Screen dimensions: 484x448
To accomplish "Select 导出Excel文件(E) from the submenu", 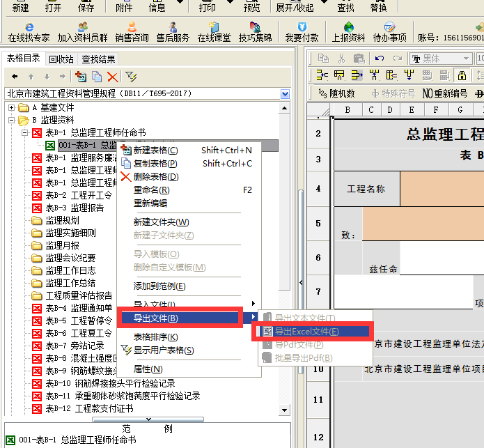I will coord(306,332).
